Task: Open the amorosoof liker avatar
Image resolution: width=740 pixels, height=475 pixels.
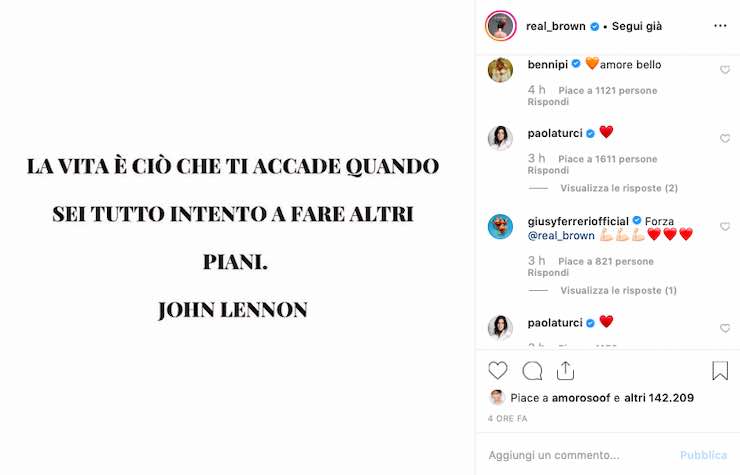Action: 497,398
